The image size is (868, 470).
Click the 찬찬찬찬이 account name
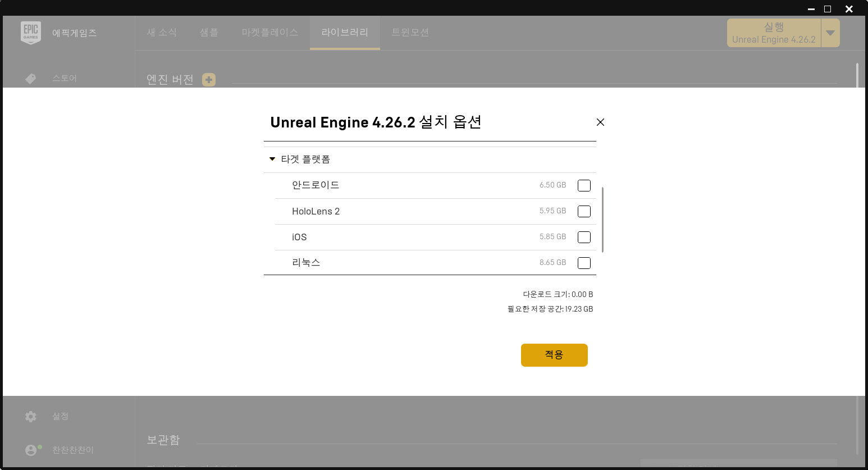pyautogui.click(x=73, y=450)
